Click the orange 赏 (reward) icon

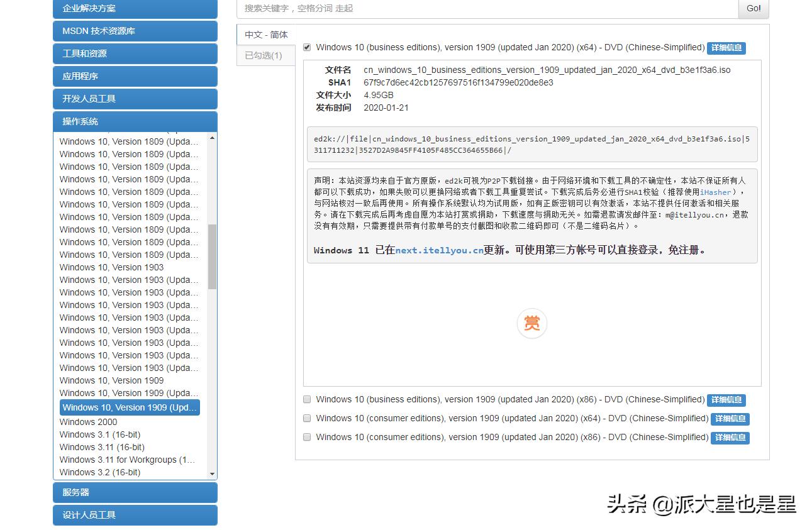pos(532,323)
